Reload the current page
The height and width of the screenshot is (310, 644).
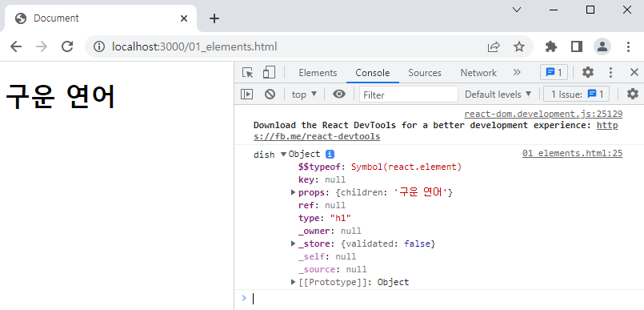[67, 47]
